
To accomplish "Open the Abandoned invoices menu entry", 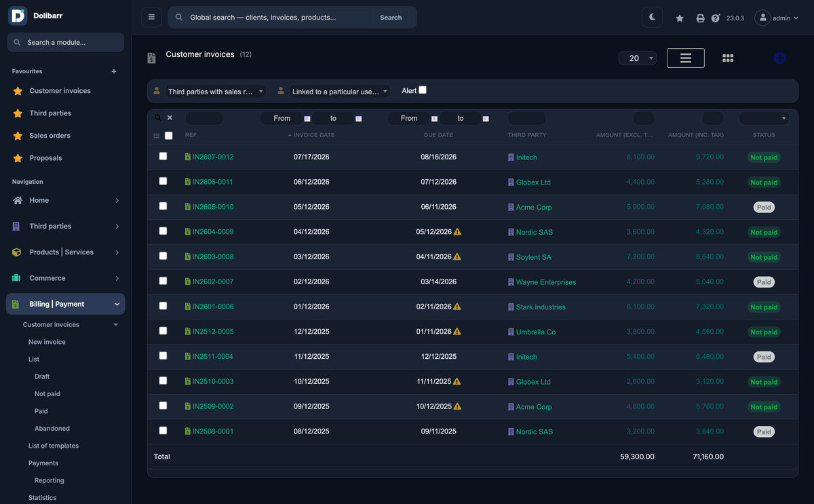I will [52, 429].
